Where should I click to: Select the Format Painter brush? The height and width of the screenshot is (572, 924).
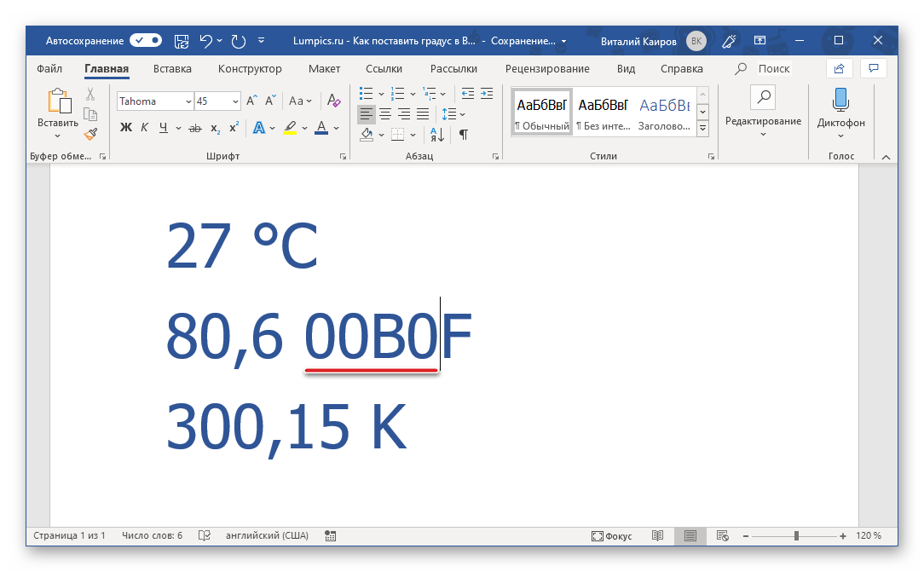point(90,135)
